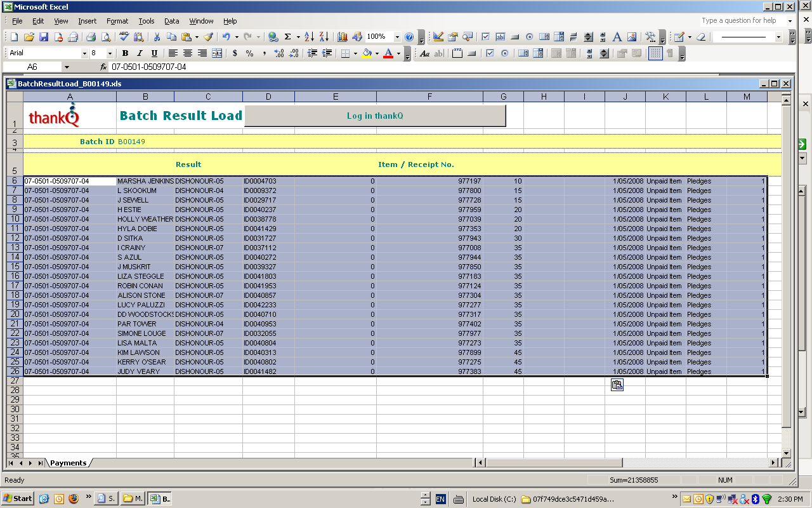
Task: Open the Borders dropdown arrow
Action: [x=355, y=53]
